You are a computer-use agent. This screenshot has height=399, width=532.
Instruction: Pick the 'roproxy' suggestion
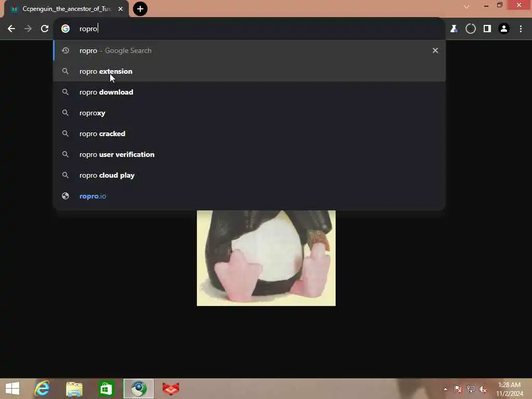point(249,113)
